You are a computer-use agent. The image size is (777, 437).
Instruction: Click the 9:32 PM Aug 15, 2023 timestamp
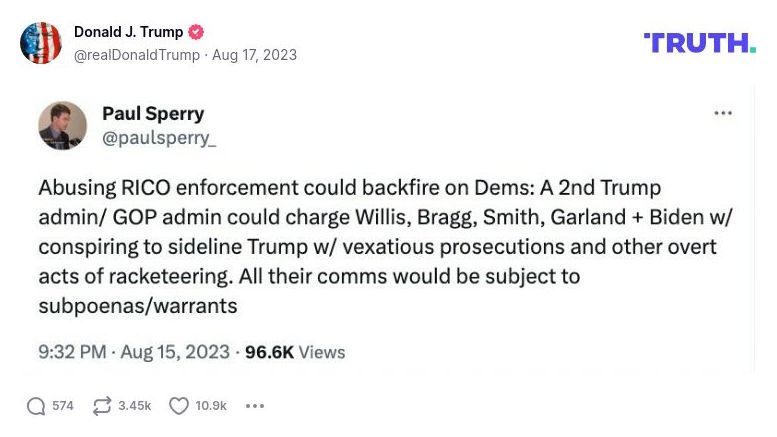pyautogui.click(x=135, y=352)
